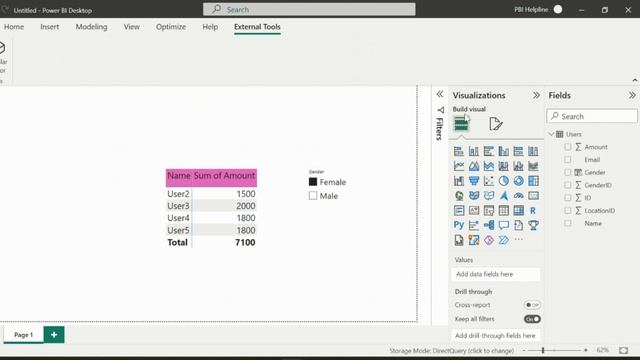The height and width of the screenshot is (360, 640).
Task: Toggle the Cross-report switch
Action: [532, 305]
